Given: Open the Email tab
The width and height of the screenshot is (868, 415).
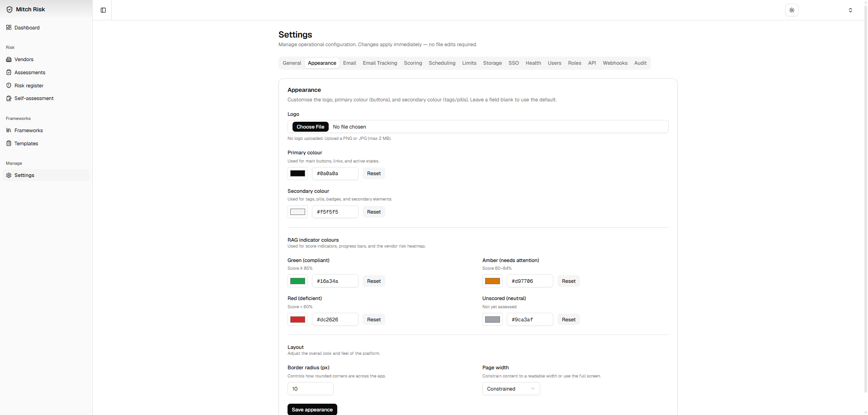Looking at the screenshot, I should coord(349,63).
